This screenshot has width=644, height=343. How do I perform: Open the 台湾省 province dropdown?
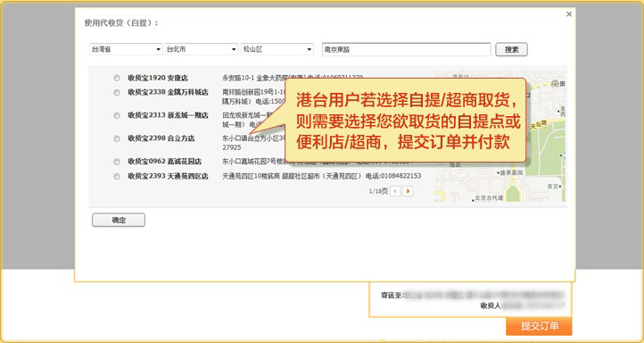click(126, 49)
